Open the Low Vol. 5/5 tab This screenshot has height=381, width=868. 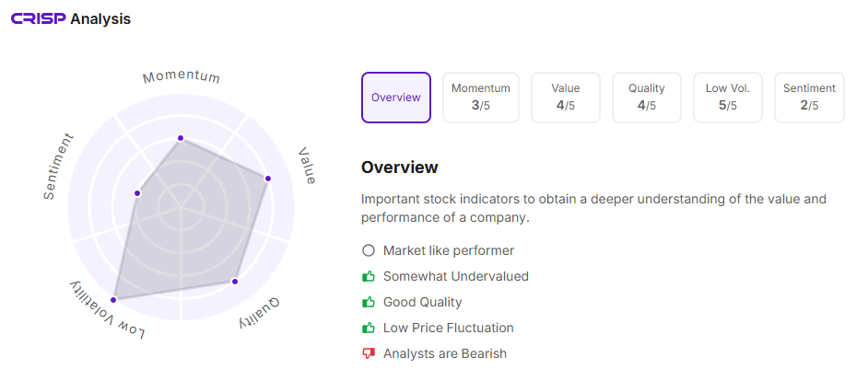click(x=727, y=98)
